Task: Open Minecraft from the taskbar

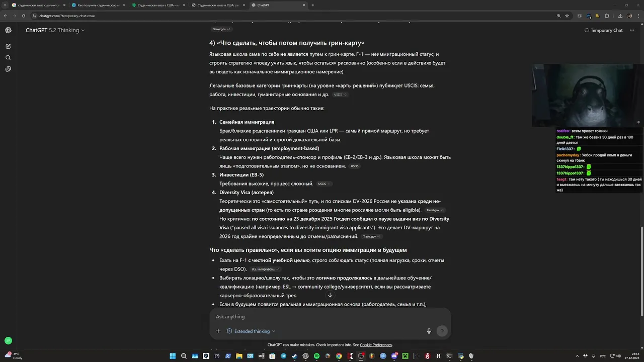Action: [x=405, y=356]
